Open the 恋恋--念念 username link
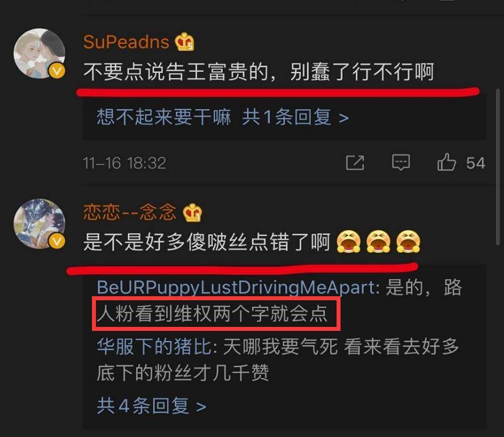The height and width of the screenshot is (437, 504). tap(130, 212)
